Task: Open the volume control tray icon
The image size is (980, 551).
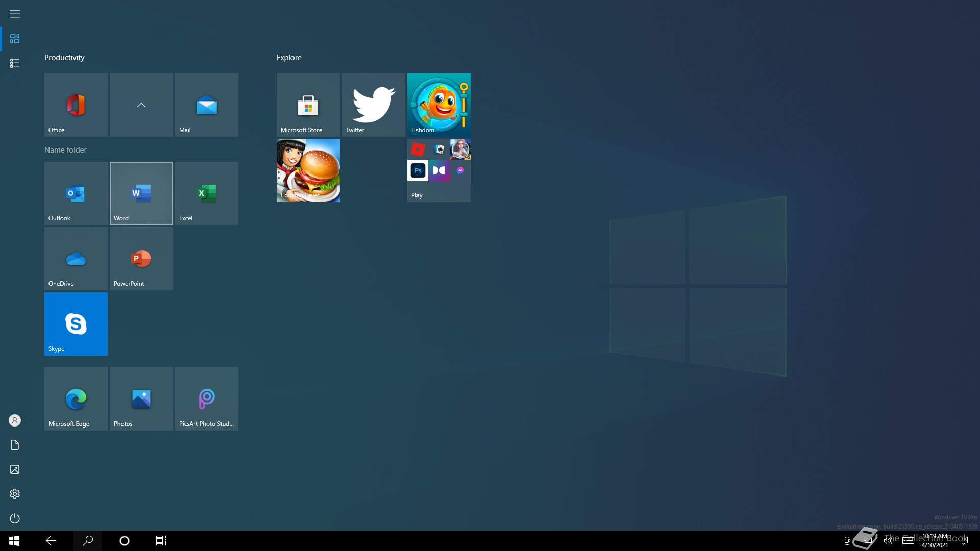Action: click(x=888, y=541)
